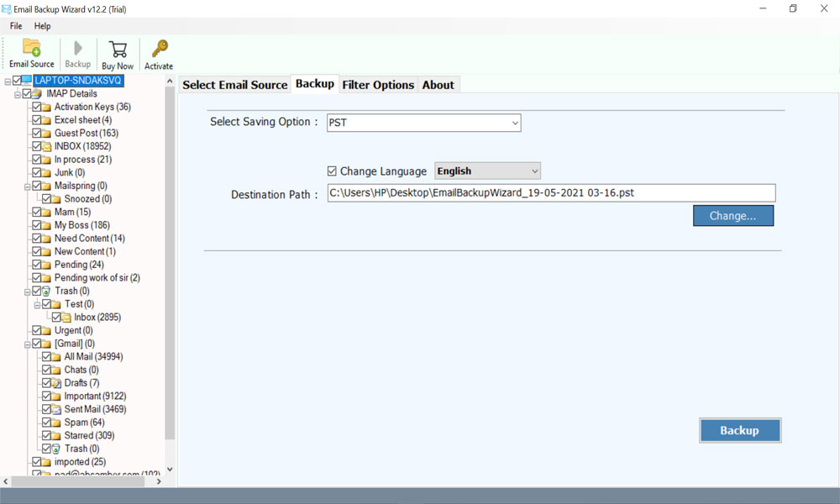Toggle the Pending work of sir checkbox

pos(36,277)
